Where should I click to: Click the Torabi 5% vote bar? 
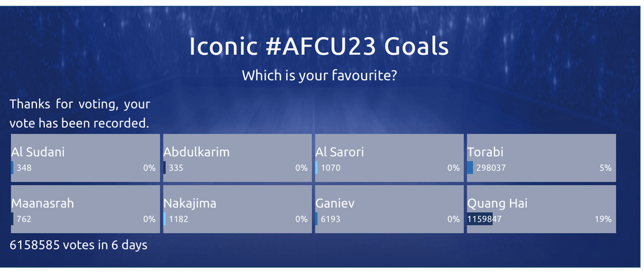tap(470, 168)
